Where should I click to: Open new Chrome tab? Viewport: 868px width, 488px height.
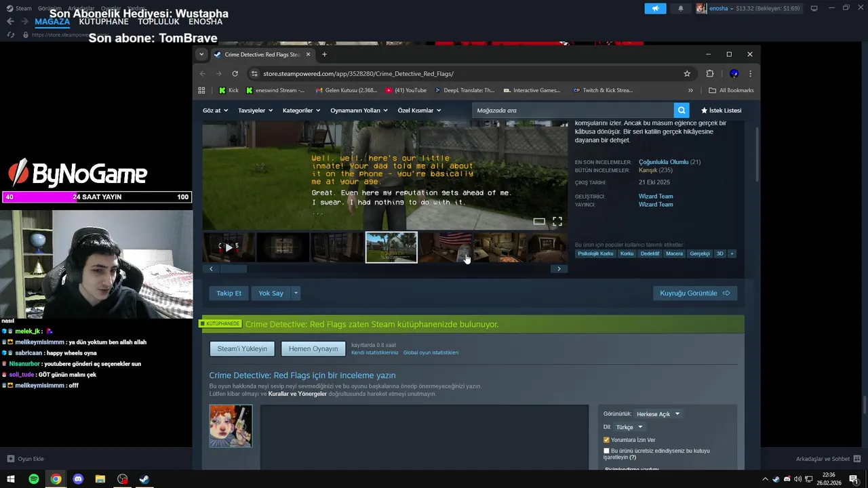pyautogui.click(x=324, y=54)
